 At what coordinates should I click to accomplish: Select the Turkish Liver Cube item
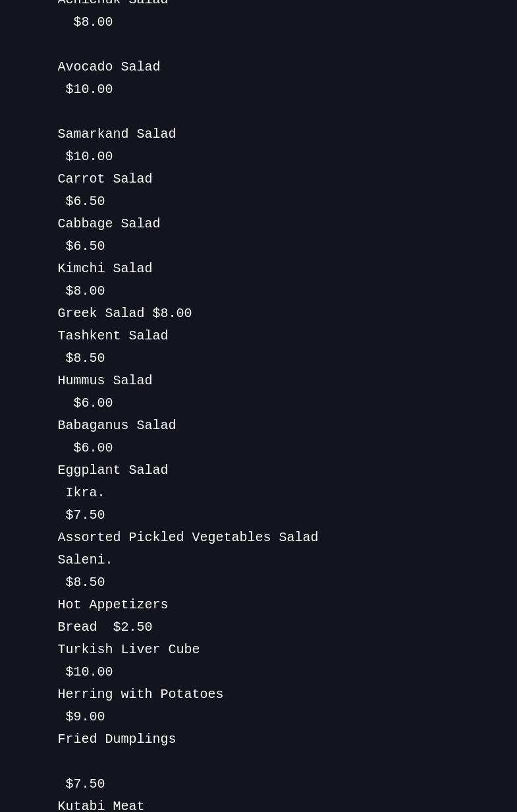[x=128, y=649]
